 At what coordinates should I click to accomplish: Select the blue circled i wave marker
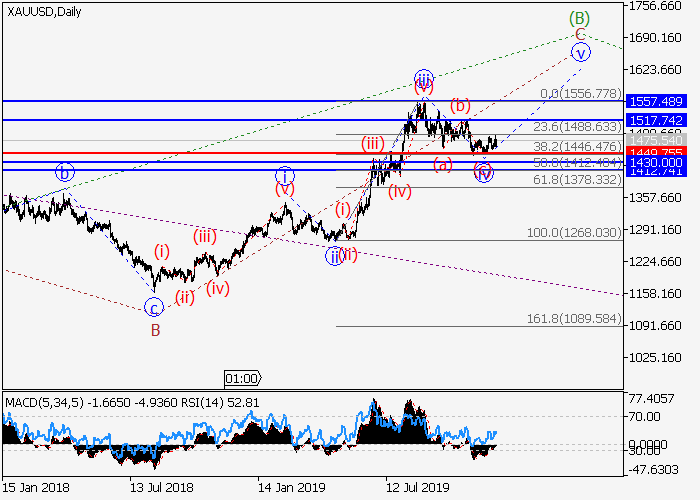point(285,175)
